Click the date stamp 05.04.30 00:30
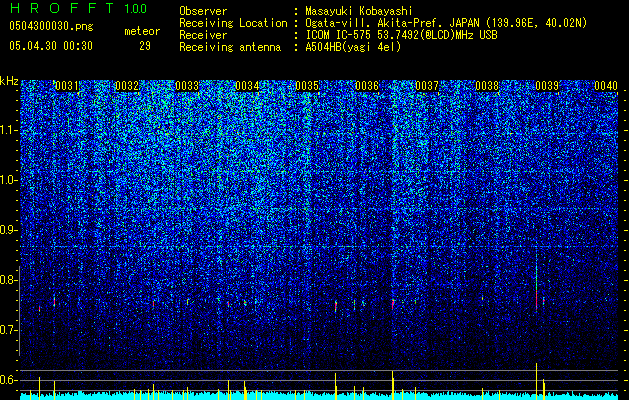 [x=51, y=46]
